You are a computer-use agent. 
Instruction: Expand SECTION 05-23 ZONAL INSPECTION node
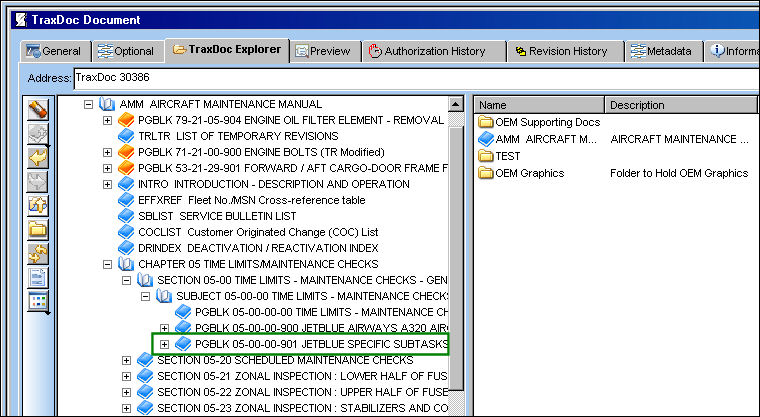pos(127,408)
